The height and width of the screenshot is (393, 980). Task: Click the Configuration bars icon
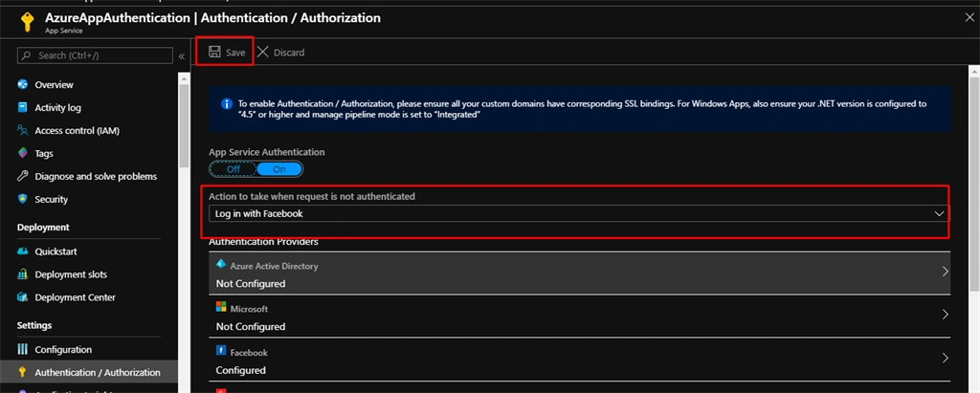[x=23, y=349]
